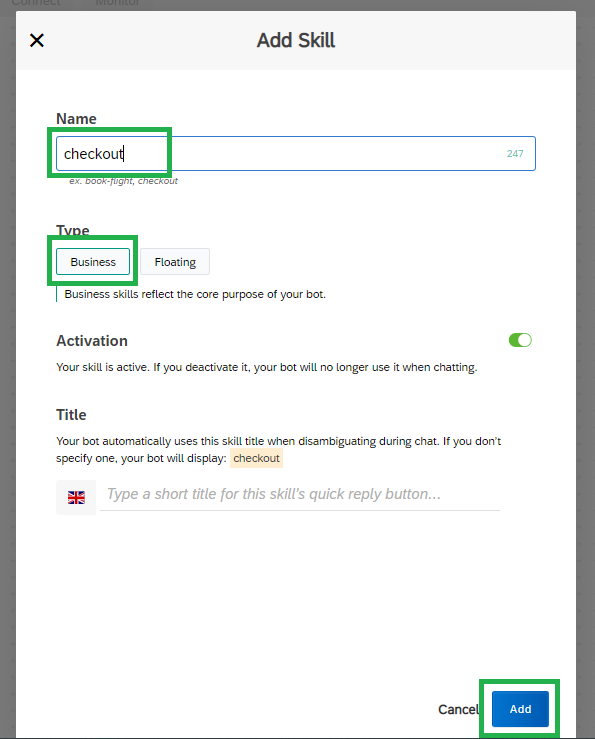Viewport: 595px width, 739px height.
Task: Click the 'Your skill is active' description
Action: 267,367
